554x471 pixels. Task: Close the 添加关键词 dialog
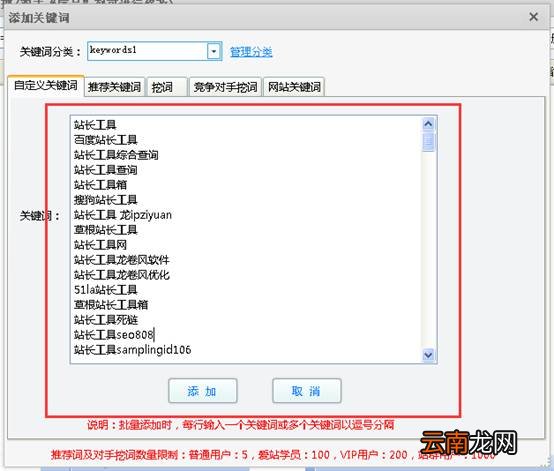534,17
